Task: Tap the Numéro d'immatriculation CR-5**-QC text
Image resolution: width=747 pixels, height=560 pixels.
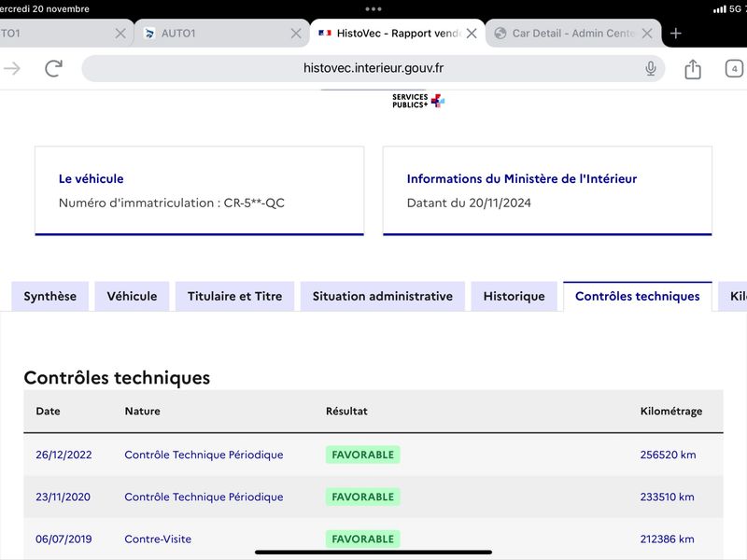Action: 172,203
